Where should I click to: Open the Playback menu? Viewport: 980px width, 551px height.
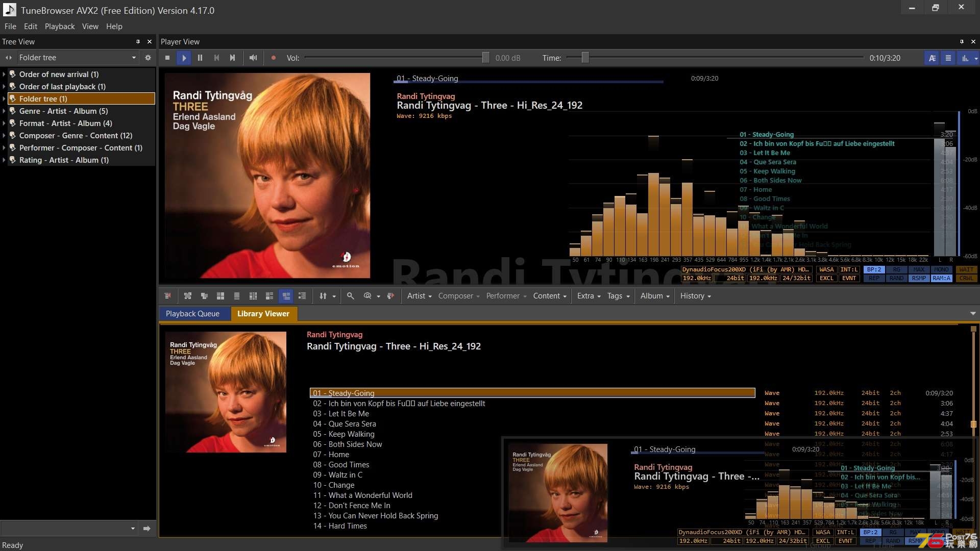pos(60,27)
